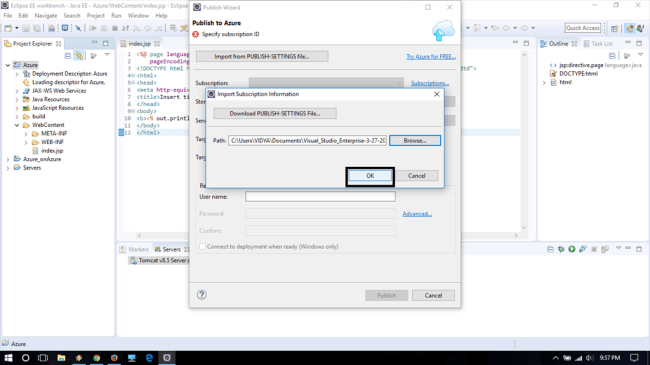The image size is (650, 365).
Task: Expand JAX-WS Web Services node
Action: coord(17,91)
